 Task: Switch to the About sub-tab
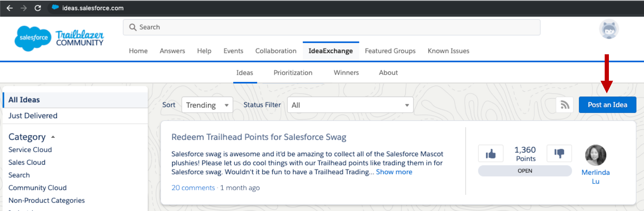point(388,73)
